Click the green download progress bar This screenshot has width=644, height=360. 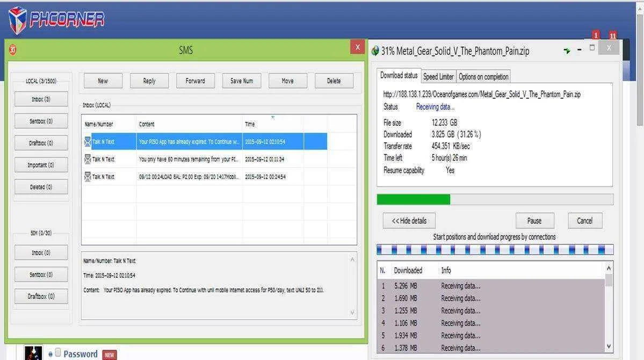tap(495, 199)
